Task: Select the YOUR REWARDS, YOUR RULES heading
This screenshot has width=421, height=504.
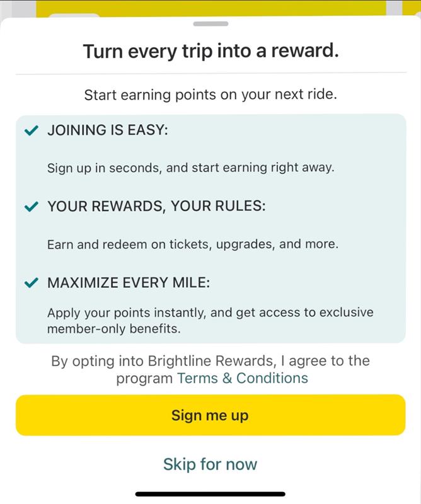Action: (x=156, y=207)
